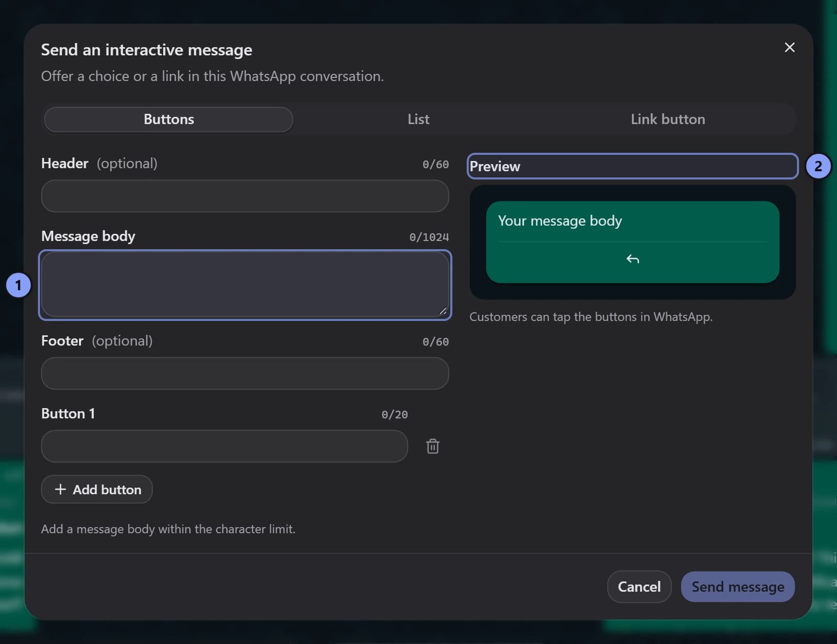This screenshot has width=837, height=644.
Task: Click the 'Send an interactive message' title
Action: pyautogui.click(x=147, y=50)
